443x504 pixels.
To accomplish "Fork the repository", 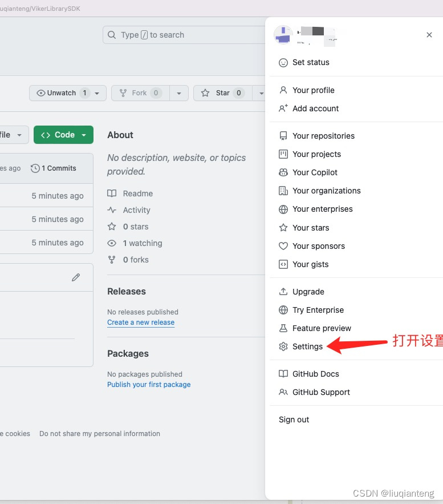I will point(140,93).
